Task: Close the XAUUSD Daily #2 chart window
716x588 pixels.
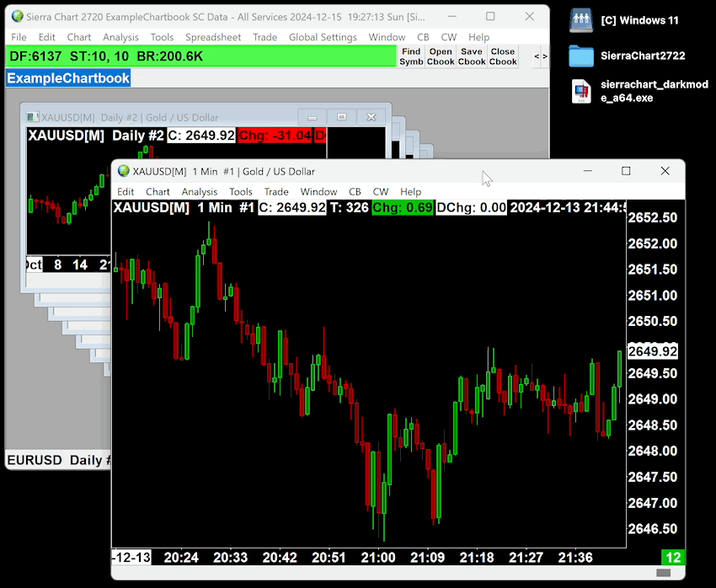Action: pos(371,117)
